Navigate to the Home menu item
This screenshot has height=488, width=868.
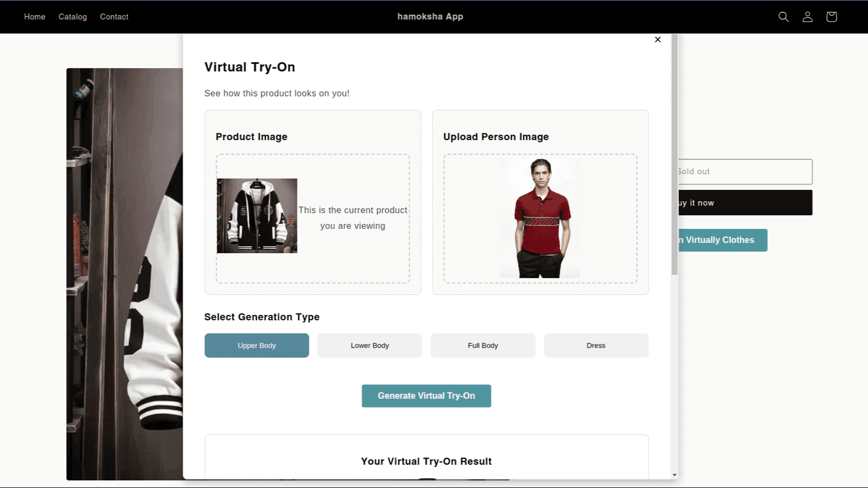point(34,17)
